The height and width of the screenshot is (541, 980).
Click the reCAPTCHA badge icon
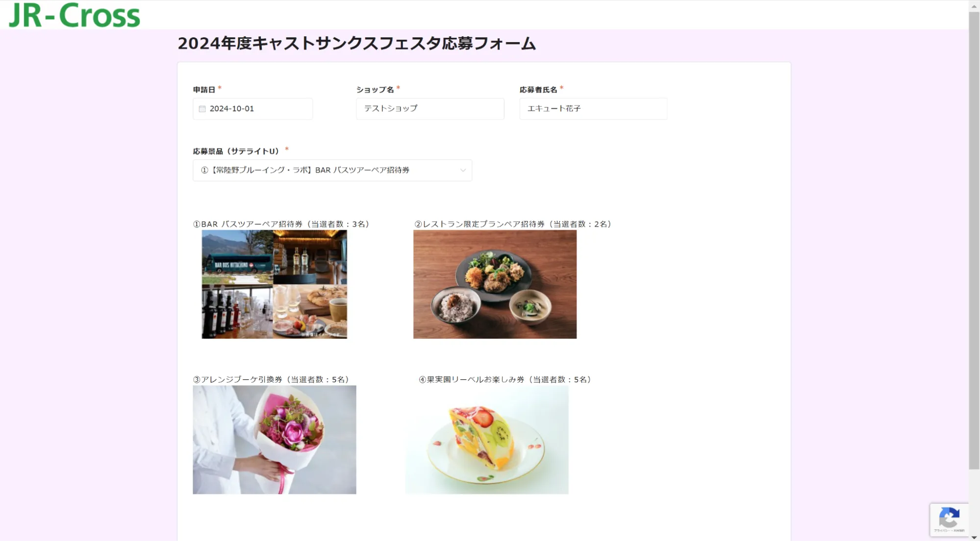point(949,519)
